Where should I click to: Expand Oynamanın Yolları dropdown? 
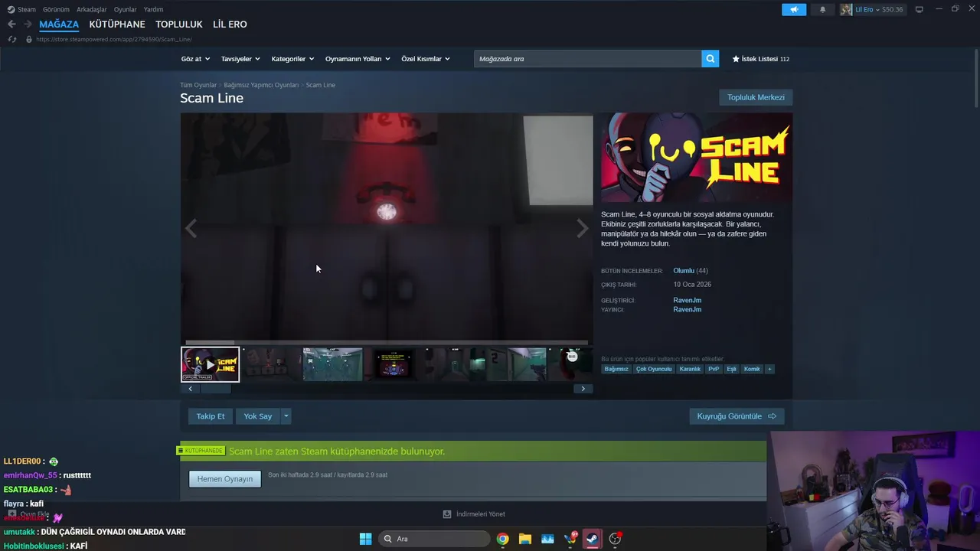(358, 59)
